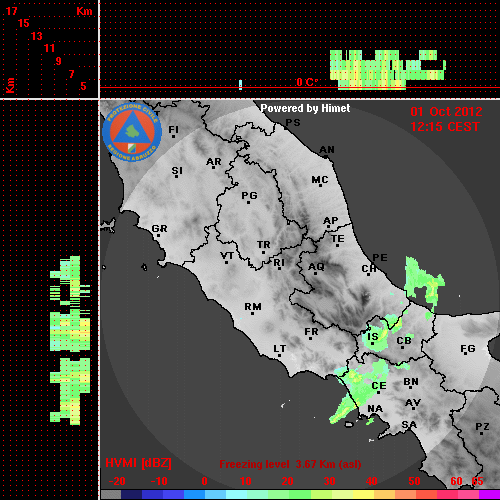Click the 40 value on dBZ scale

tap(372, 481)
